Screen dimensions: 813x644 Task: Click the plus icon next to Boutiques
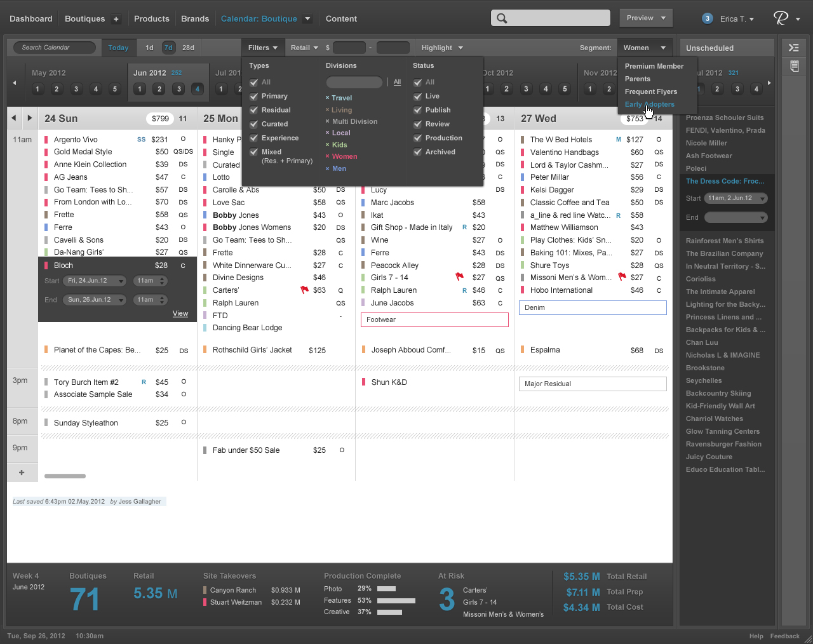coord(116,19)
